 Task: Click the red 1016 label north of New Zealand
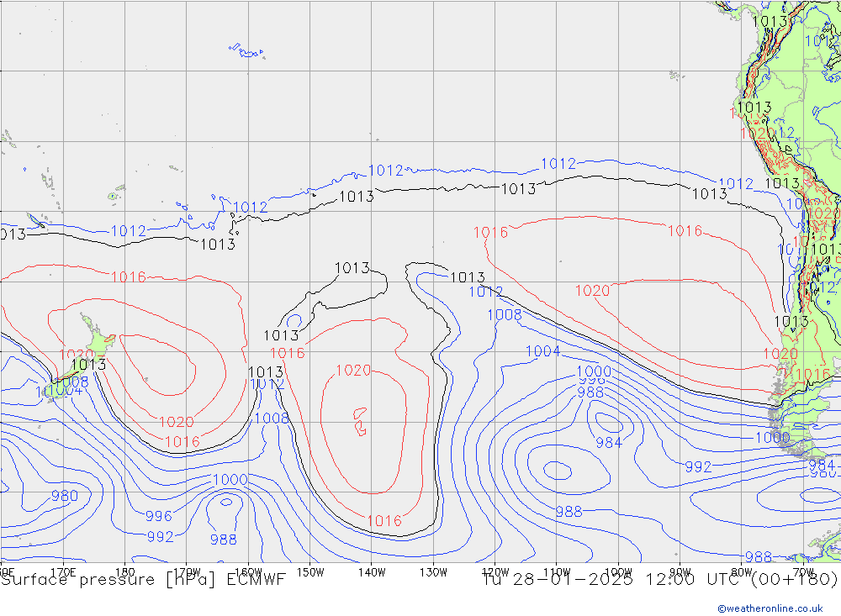click(x=128, y=276)
